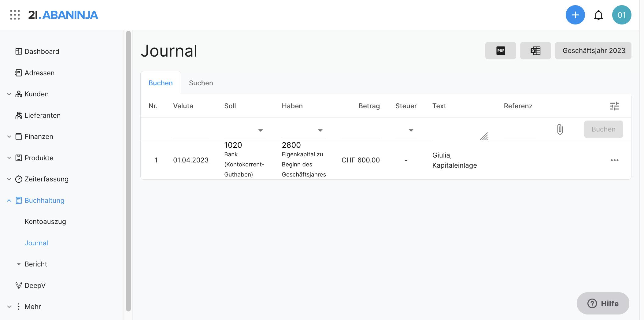The width and height of the screenshot is (644, 320).
Task: Click the Betrag input field
Action: [x=361, y=131]
